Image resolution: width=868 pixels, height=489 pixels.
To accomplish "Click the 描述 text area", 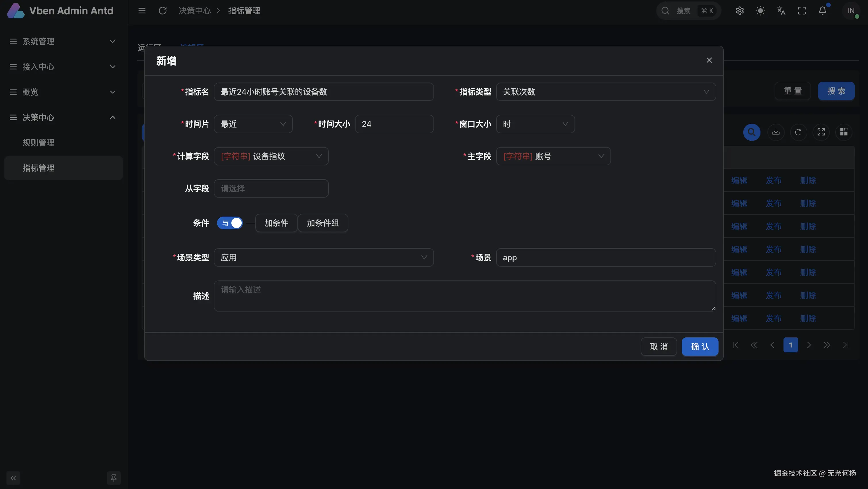I will 464,296.
